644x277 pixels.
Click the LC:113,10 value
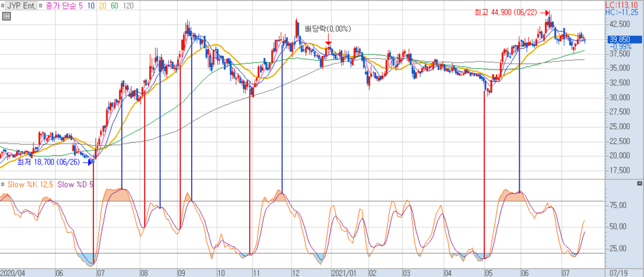(621, 5)
